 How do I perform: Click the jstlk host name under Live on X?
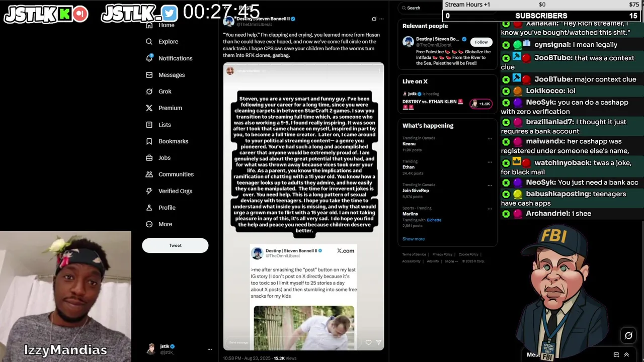[x=412, y=94]
